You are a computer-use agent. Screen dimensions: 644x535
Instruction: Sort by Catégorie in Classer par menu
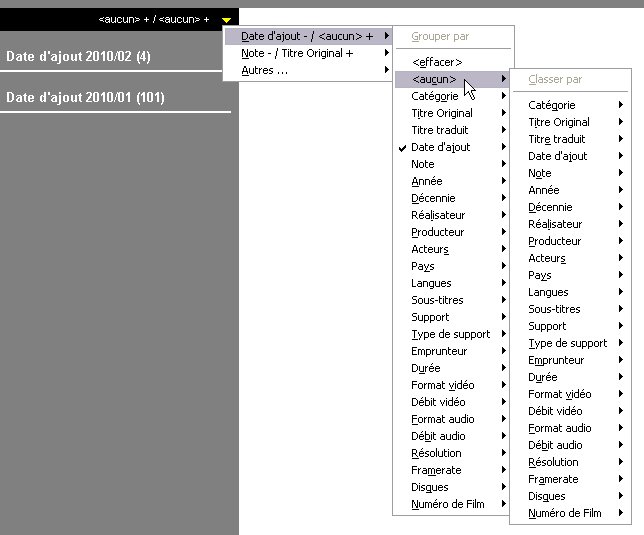(570, 105)
